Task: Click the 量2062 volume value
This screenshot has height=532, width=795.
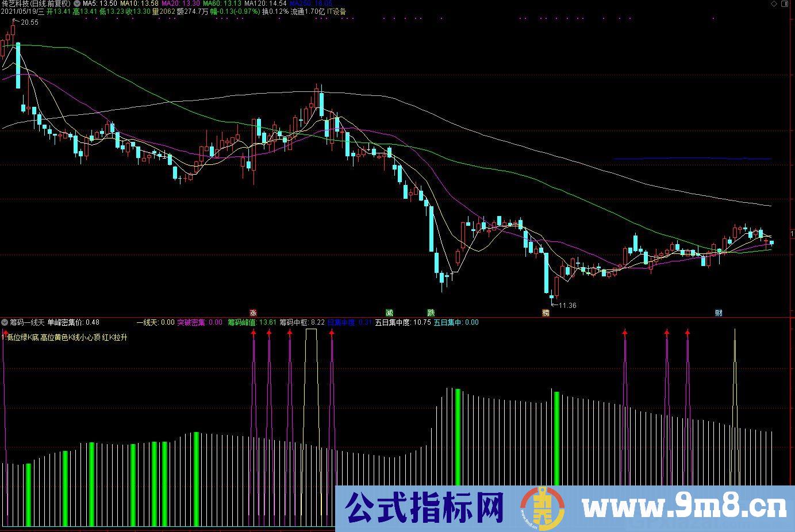Action: tap(164, 11)
